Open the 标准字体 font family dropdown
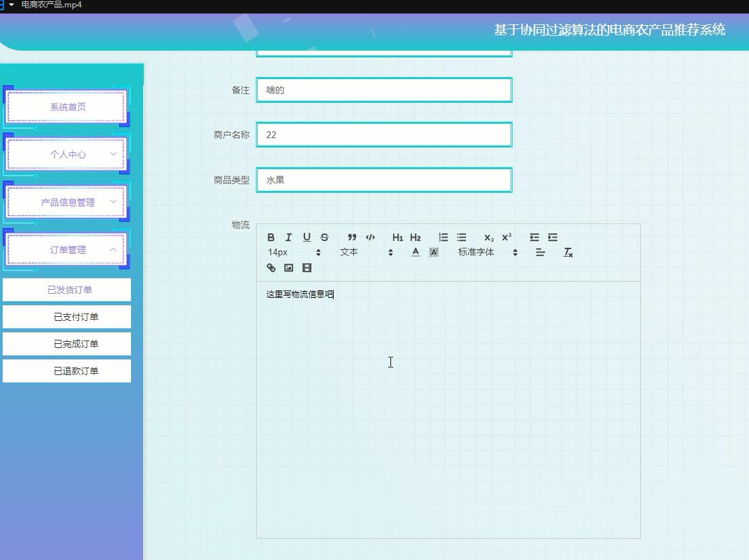The width and height of the screenshot is (749, 560). [x=488, y=252]
